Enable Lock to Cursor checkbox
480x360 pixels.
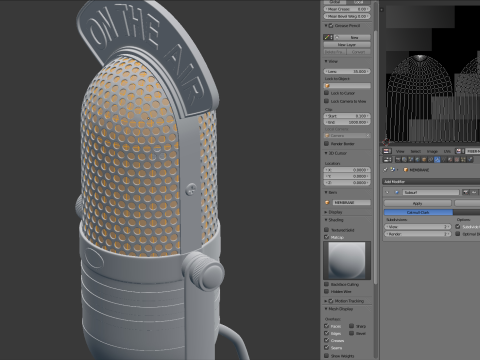(x=327, y=93)
